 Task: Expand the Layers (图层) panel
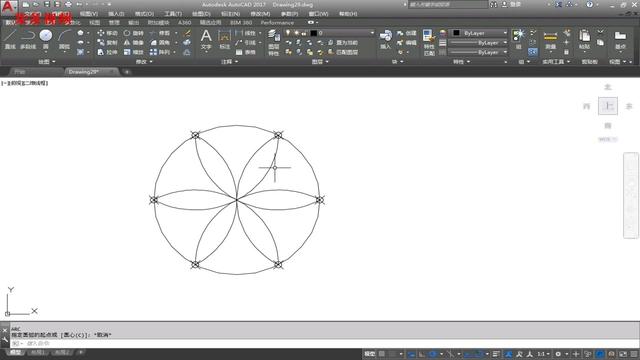pos(320,62)
